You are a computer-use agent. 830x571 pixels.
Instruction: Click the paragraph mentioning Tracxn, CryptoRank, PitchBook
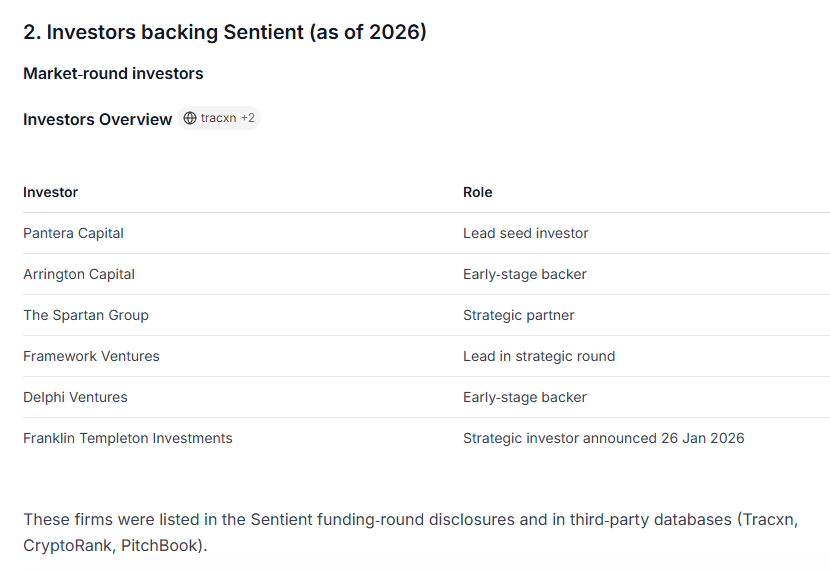(x=410, y=533)
